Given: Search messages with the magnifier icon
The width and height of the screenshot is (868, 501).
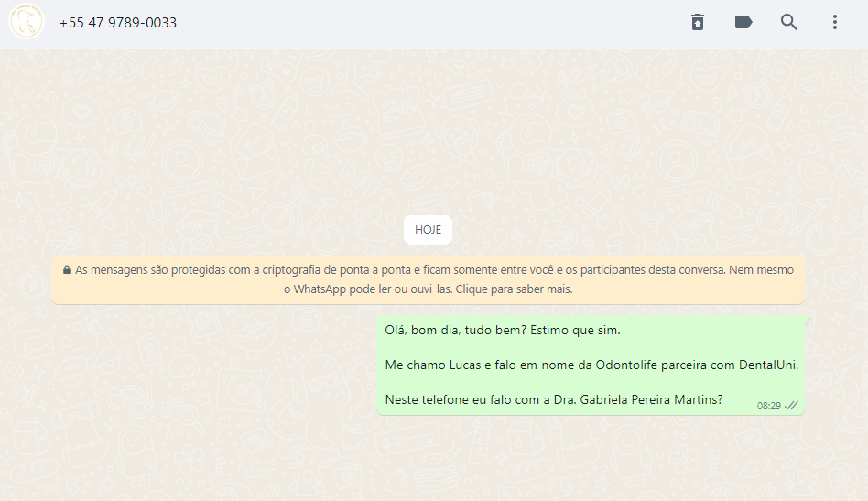Looking at the screenshot, I should pos(789,22).
